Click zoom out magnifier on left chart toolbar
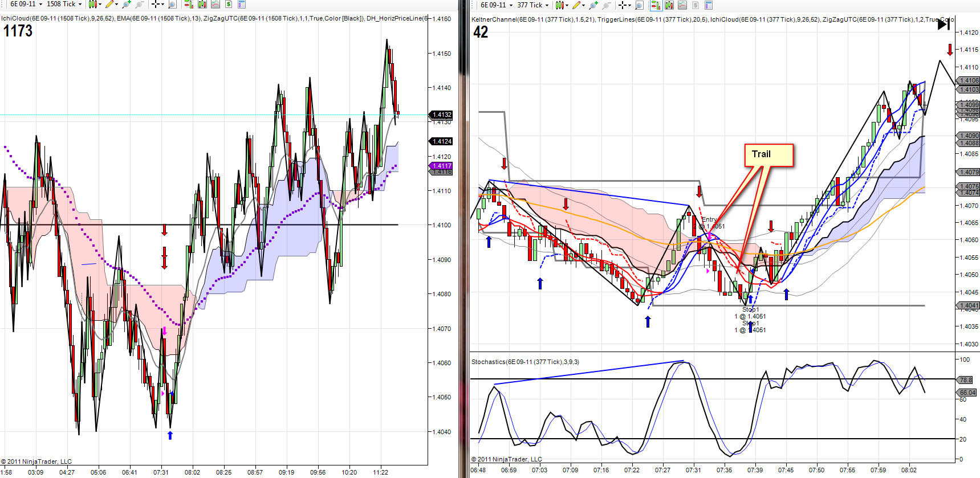Screen dimensions: 980x478 [x=139, y=5]
